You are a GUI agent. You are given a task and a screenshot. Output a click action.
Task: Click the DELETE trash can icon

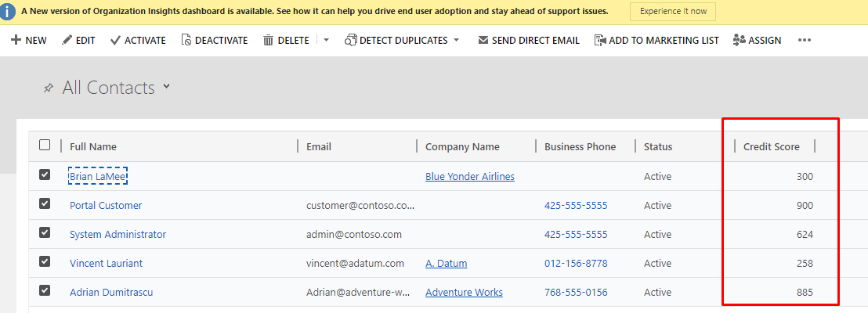pos(268,40)
